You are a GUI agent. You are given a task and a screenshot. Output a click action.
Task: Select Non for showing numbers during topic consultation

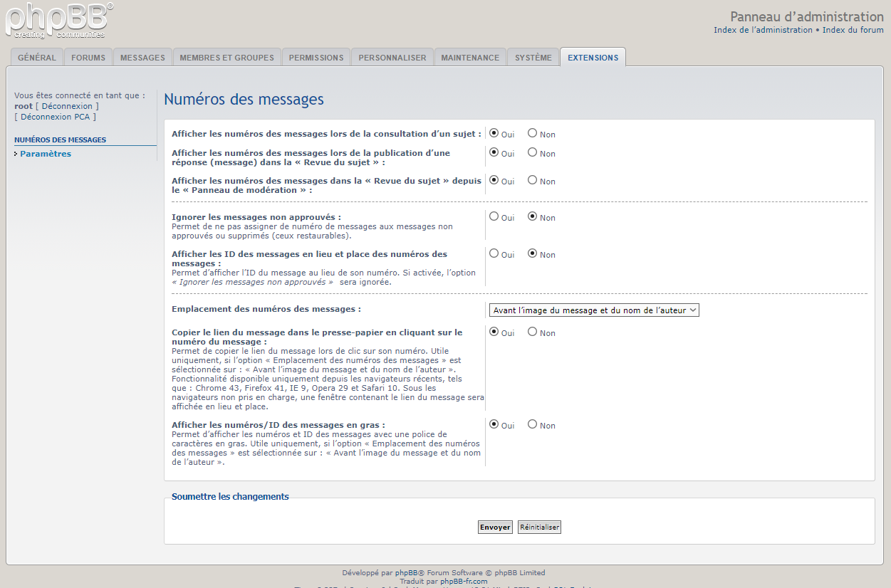point(532,133)
